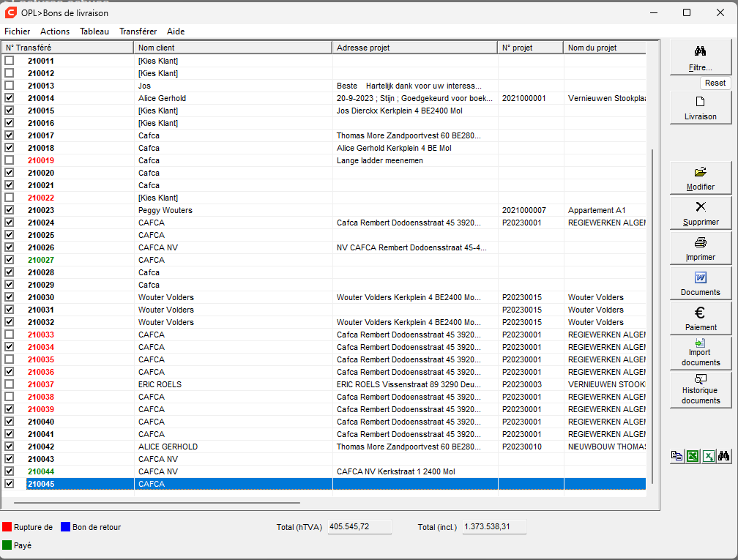
Task: Check the checkbox for row 210013
Action: (10, 86)
